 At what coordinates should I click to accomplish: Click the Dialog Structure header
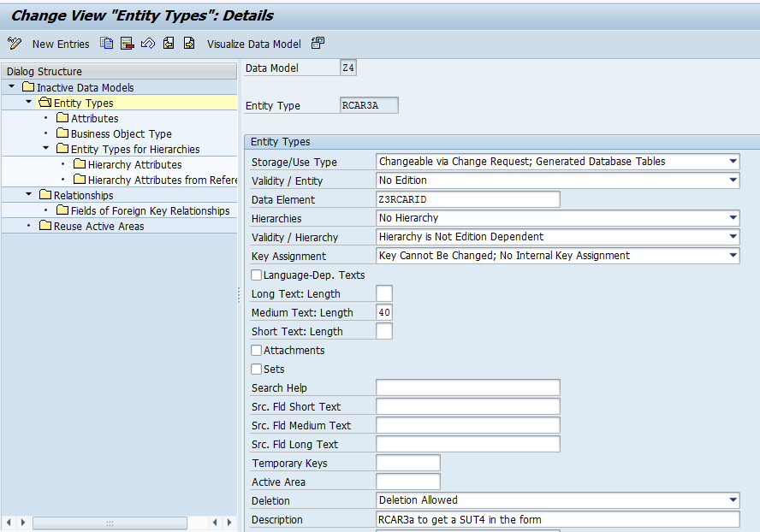pos(119,71)
